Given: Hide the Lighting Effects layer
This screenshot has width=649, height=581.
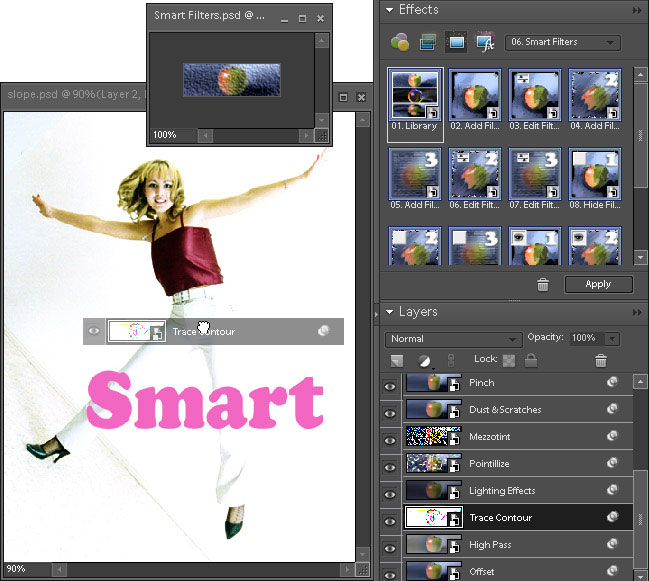Looking at the screenshot, I should 390,494.
